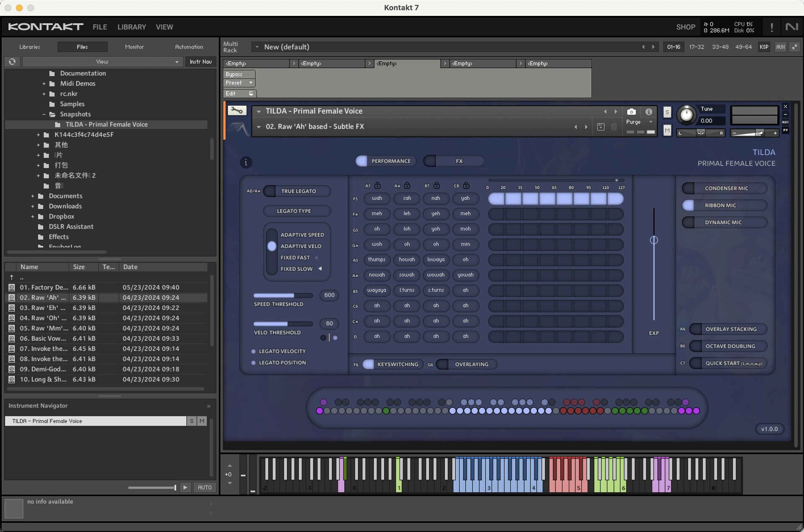This screenshot has height=532, width=804.
Task: Select next snapshot with the right arrow
Action: click(586, 127)
